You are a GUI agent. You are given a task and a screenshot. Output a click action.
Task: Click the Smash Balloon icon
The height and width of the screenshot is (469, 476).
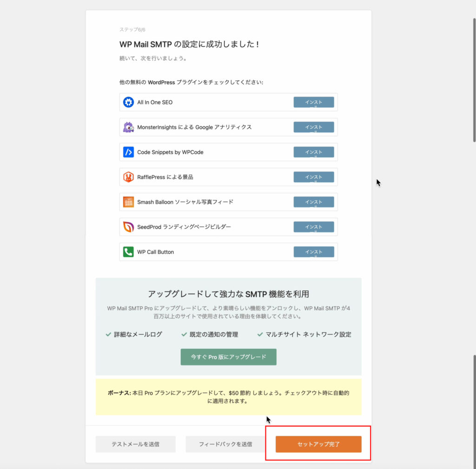pos(128,202)
